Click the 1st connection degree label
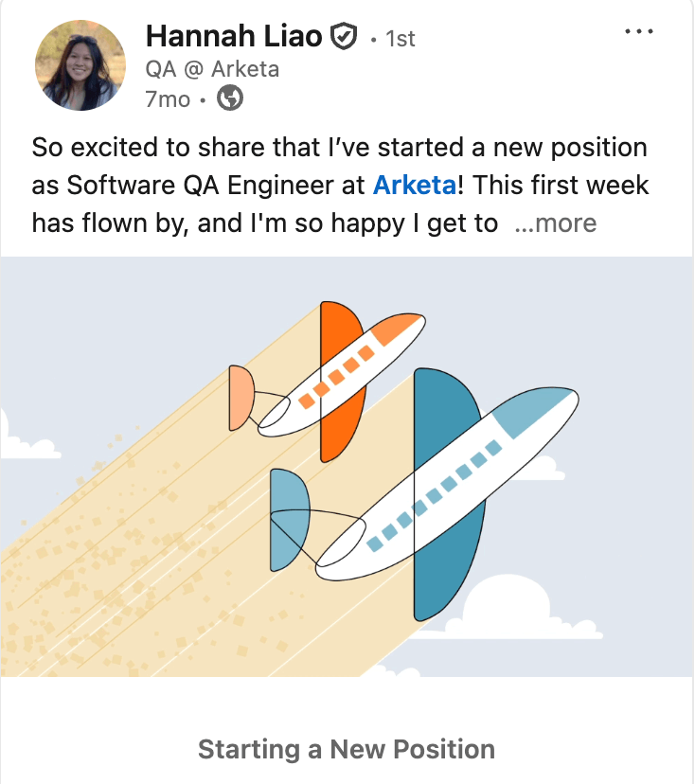 [398, 39]
